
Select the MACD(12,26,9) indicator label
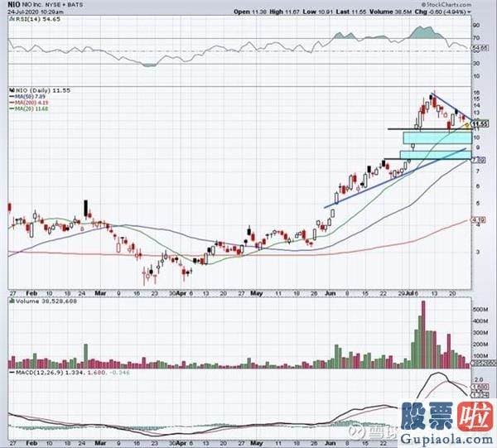(x=40, y=373)
